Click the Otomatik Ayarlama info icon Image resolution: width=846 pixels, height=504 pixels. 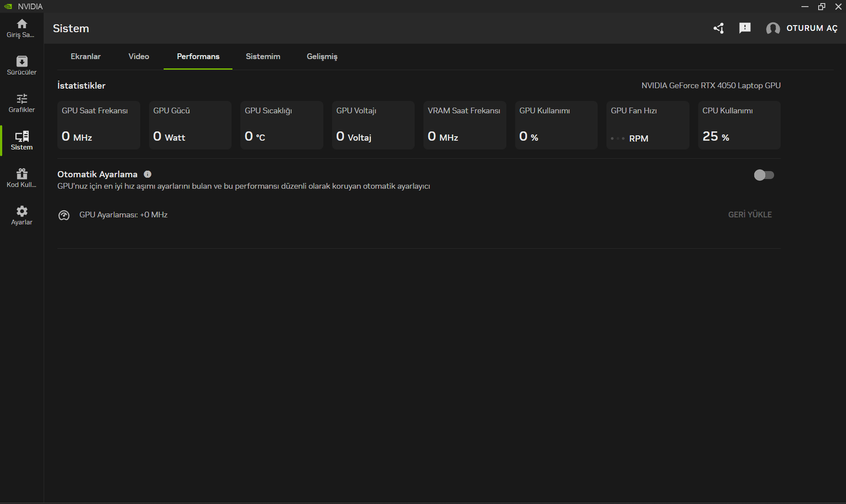(148, 174)
